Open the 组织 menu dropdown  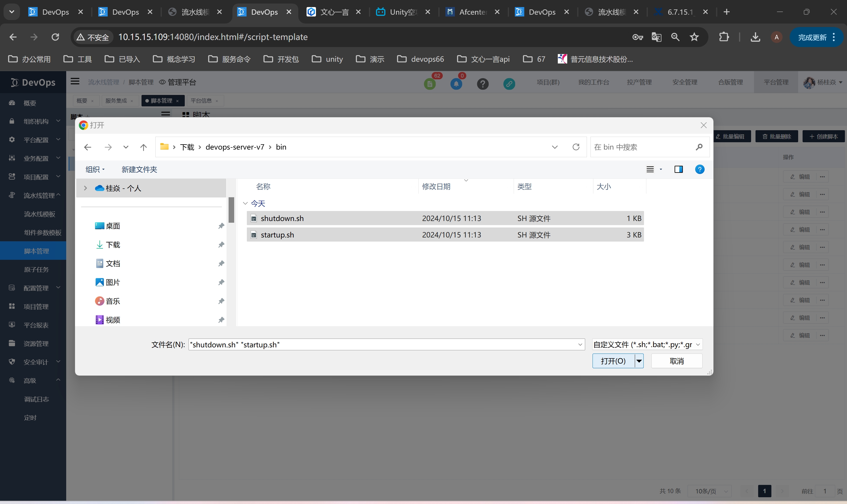pyautogui.click(x=95, y=169)
